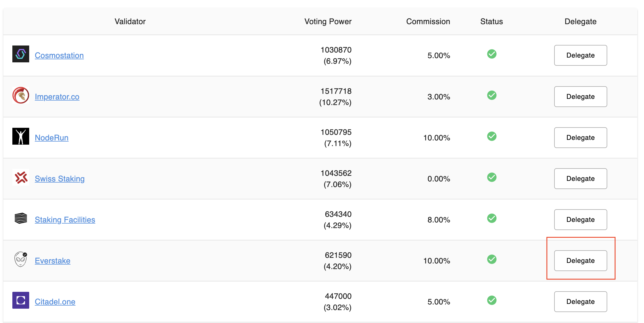Screen dimensions: 644x323
Task: Open the Imperator.co validator link
Action: (x=57, y=97)
